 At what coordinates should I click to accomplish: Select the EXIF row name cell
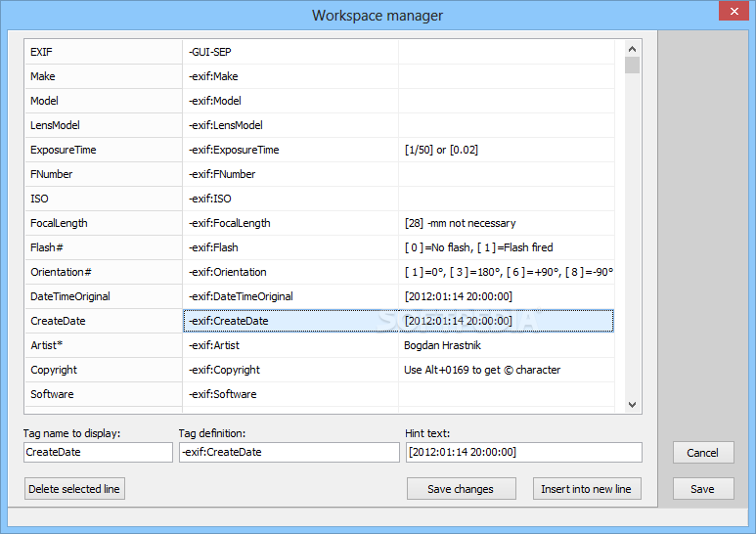pyautogui.click(x=103, y=52)
